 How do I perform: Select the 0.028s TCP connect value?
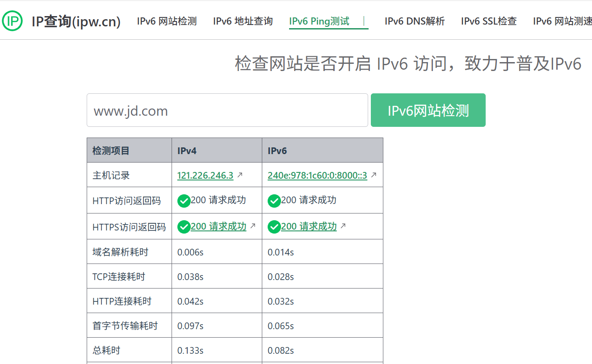tap(281, 277)
